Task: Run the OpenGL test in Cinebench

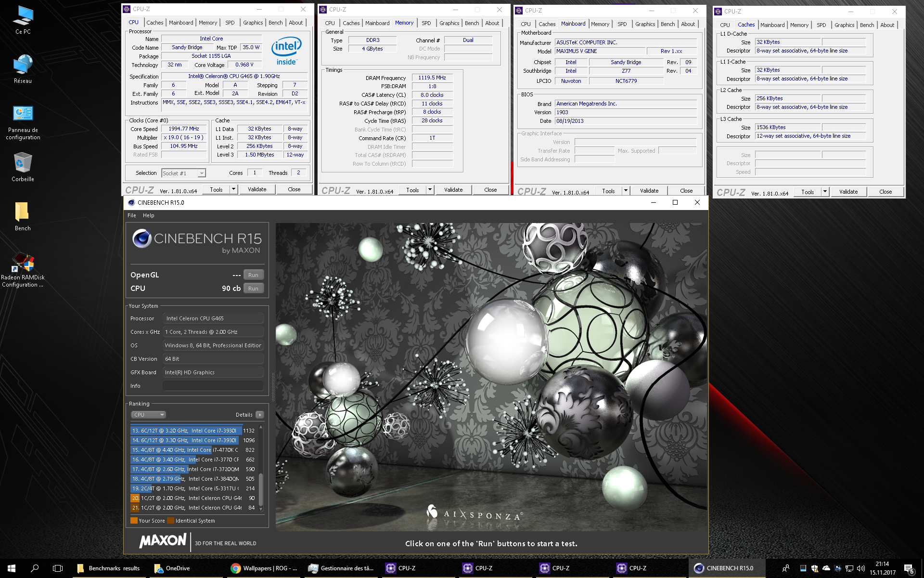Action: coord(254,275)
